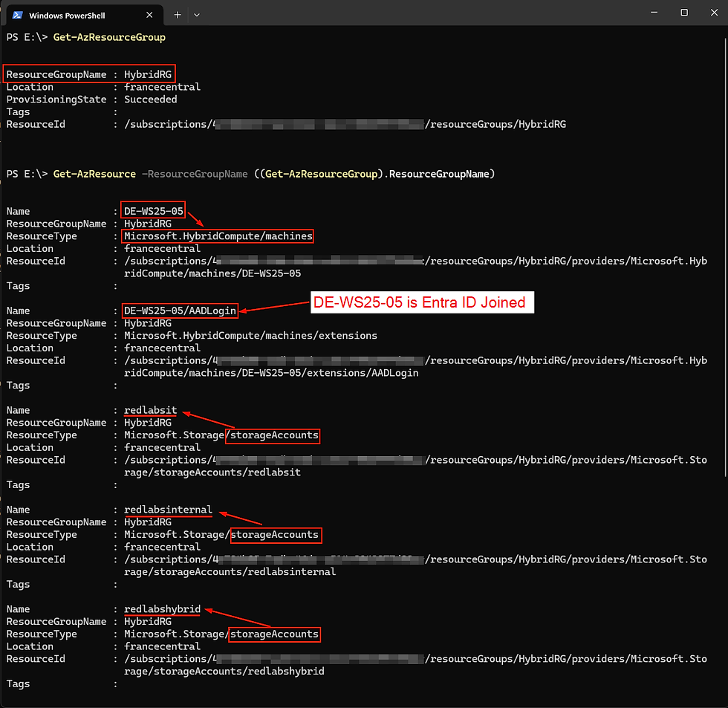Click the first Get-AzResourceGroup command text

109,37
